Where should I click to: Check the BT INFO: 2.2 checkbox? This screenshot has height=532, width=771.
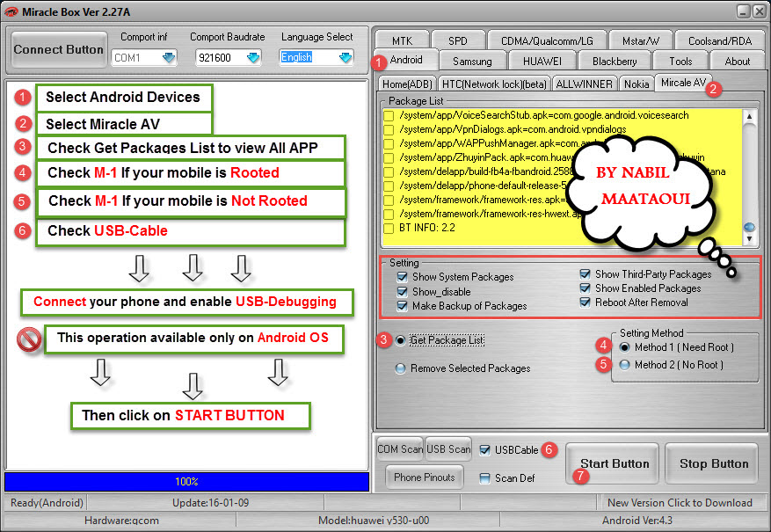coord(389,228)
